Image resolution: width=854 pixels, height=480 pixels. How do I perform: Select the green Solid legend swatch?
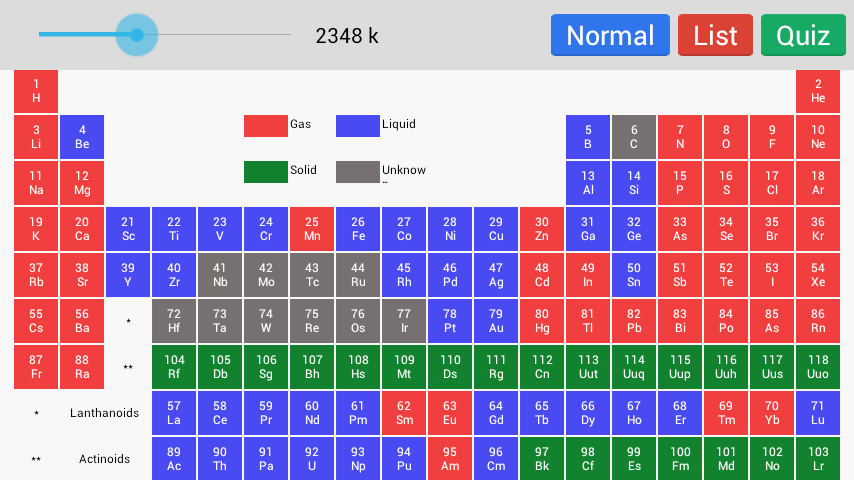(x=266, y=172)
